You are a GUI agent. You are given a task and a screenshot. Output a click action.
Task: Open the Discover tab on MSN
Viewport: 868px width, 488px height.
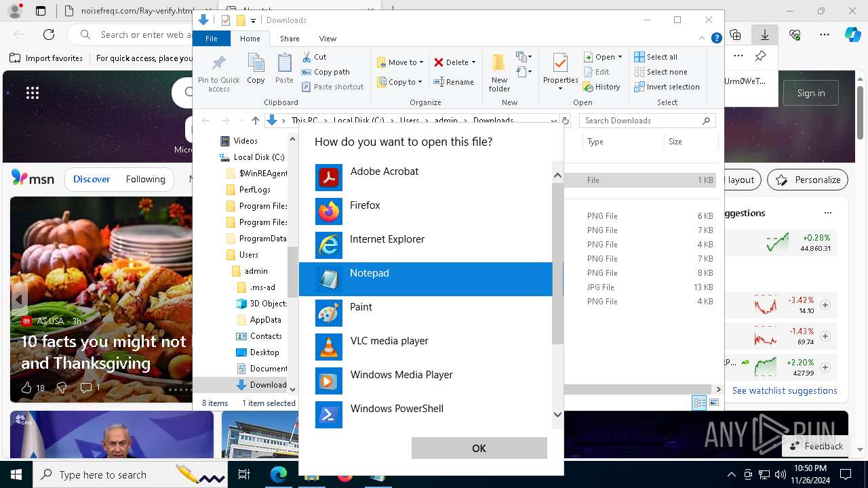coord(92,180)
